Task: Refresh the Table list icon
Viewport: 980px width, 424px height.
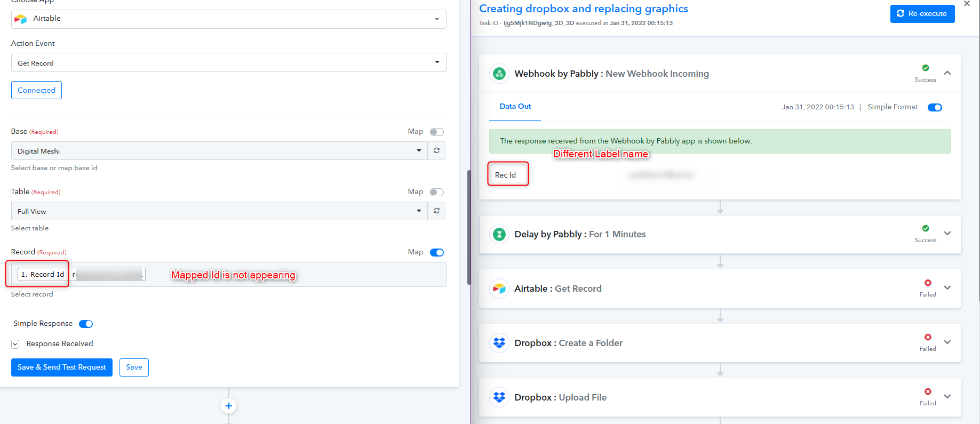Action: click(x=436, y=211)
